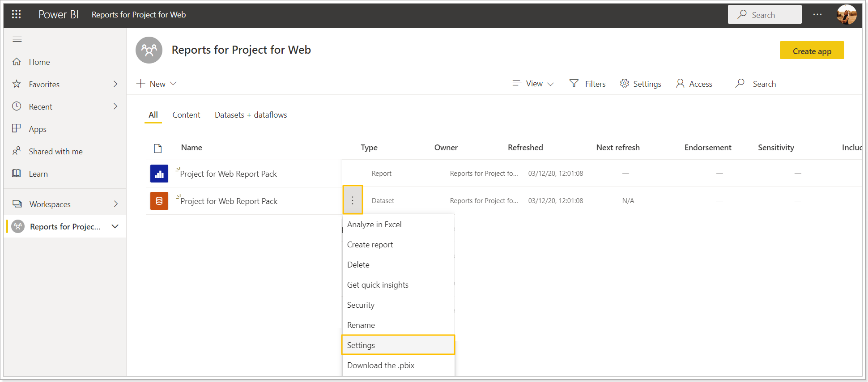This screenshot has width=868, height=382.
Task: Click the Shared with me nav label
Action: (x=56, y=152)
